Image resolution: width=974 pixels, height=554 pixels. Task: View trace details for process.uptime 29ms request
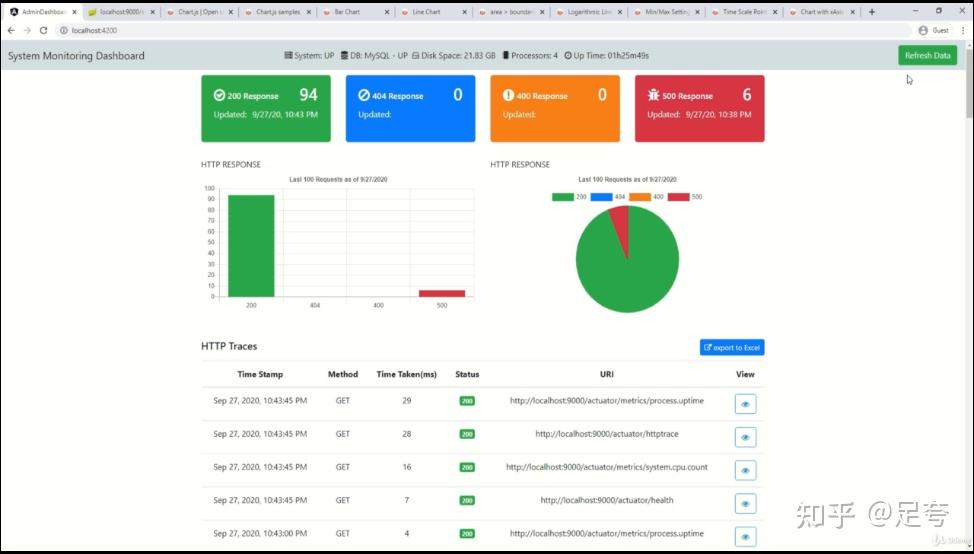coord(745,404)
